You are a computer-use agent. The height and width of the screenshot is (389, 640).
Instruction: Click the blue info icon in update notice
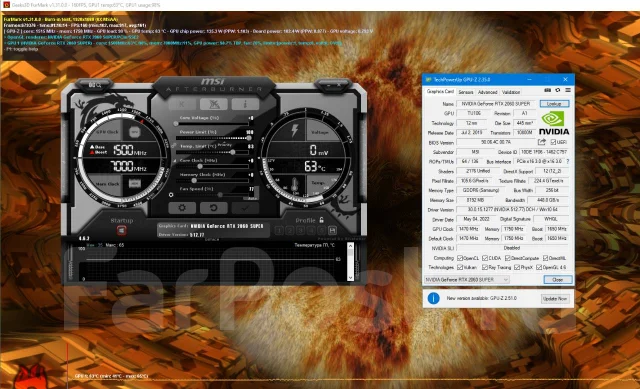click(433, 298)
